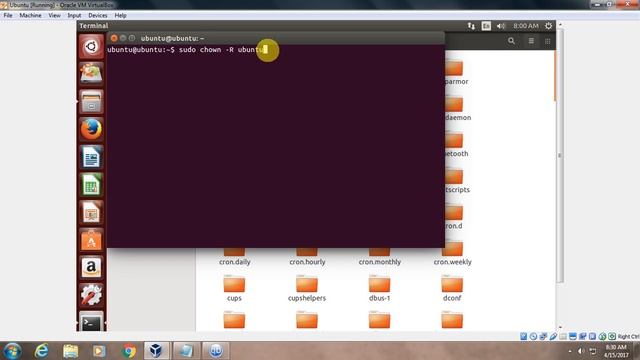
Task: Select the cupshelpers folder
Action: click(x=307, y=288)
